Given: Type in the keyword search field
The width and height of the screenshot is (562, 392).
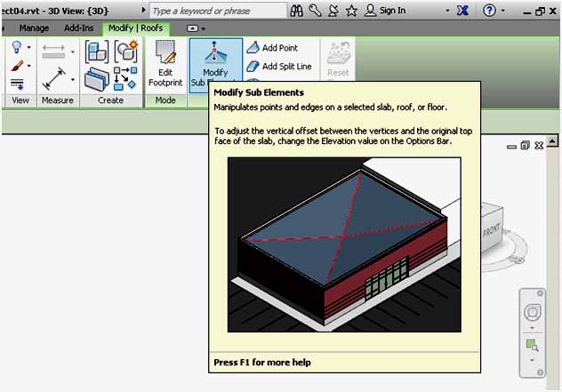Looking at the screenshot, I should click(218, 11).
